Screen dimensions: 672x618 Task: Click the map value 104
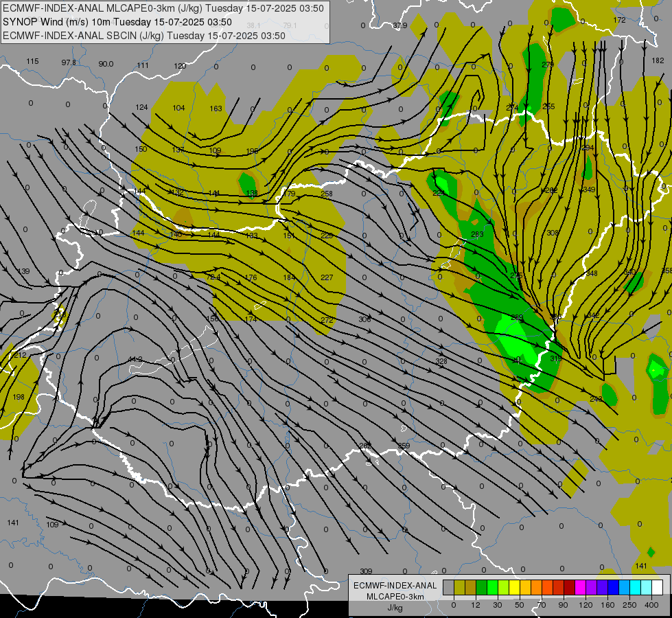click(x=178, y=108)
